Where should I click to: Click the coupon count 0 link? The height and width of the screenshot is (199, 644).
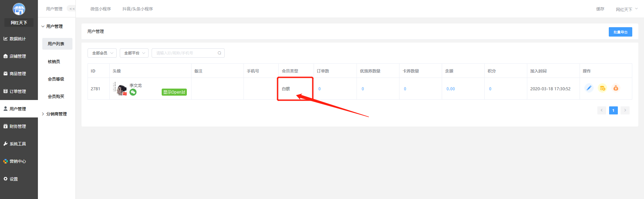[x=363, y=89]
